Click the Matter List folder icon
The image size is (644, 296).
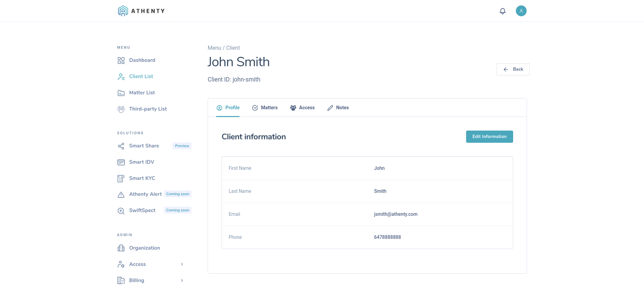click(x=121, y=93)
